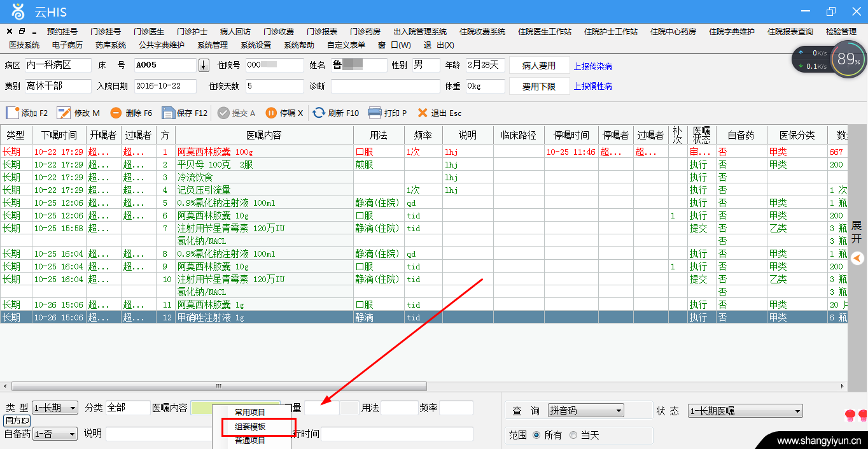Image resolution: width=868 pixels, height=449 pixels.
Task: Open 住院医生工作站 menu
Action: pos(545,31)
